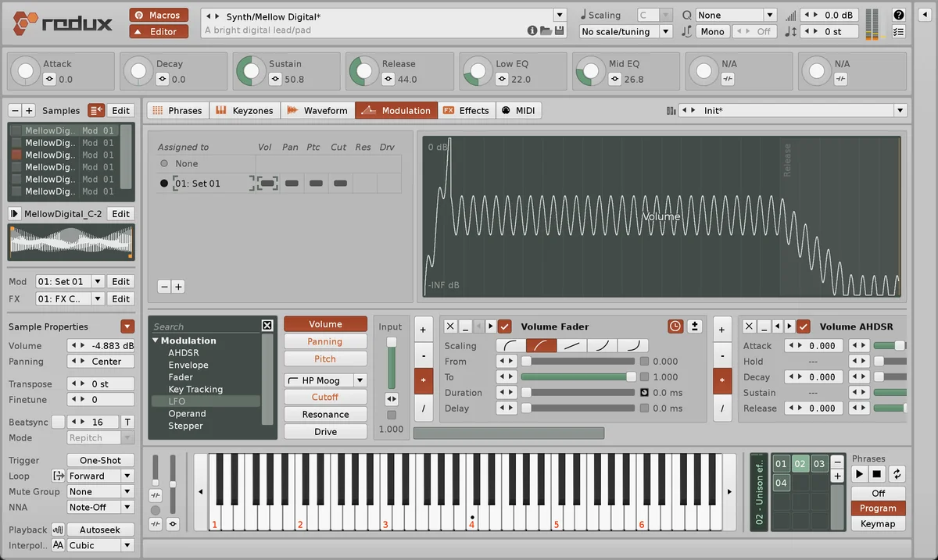
Task: Save the preset with disk icon
Action: click(x=559, y=31)
